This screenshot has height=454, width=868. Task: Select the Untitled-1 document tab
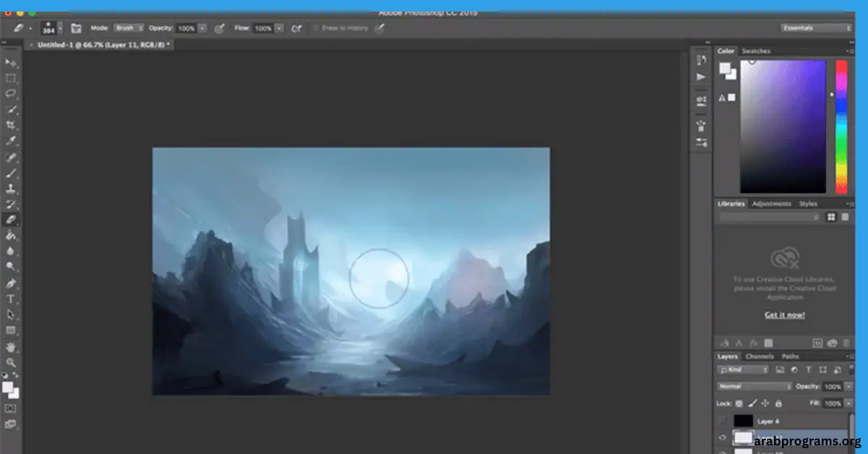tap(99, 45)
